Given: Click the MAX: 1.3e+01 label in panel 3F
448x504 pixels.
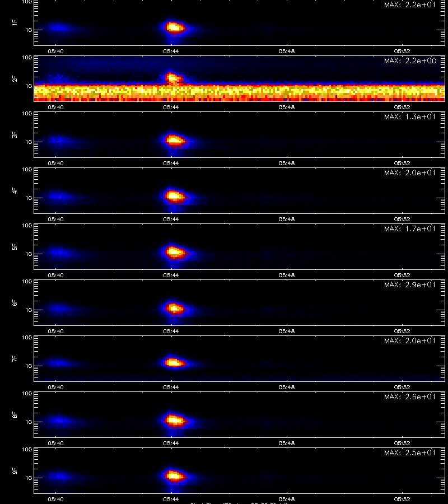Looking at the screenshot, I should coord(410,116).
